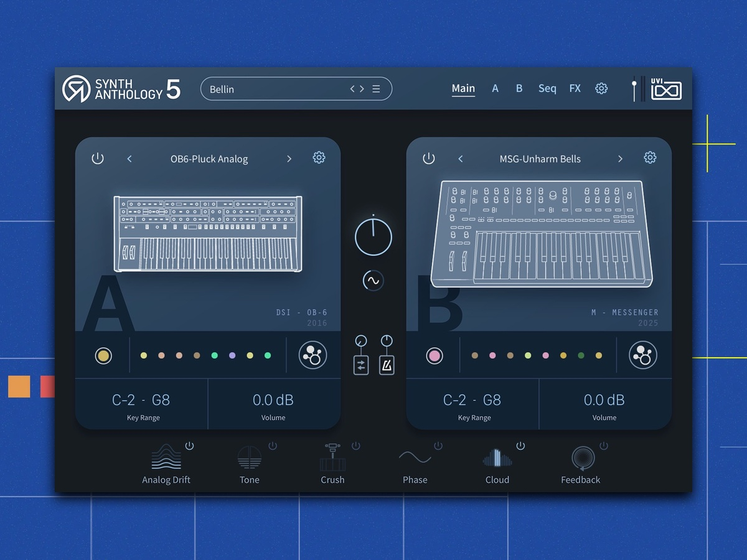Open the Analog Drift effect icon
Image resolution: width=747 pixels, height=560 pixels.
point(166,458)
